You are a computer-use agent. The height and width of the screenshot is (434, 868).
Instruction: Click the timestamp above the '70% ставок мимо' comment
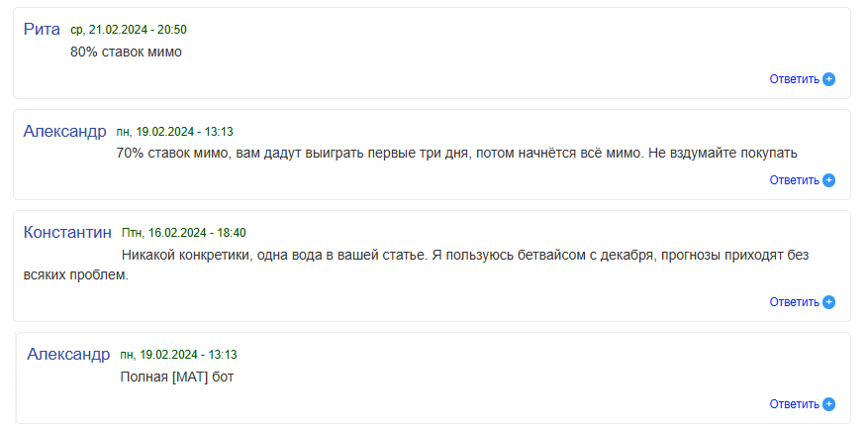(174, 131)
